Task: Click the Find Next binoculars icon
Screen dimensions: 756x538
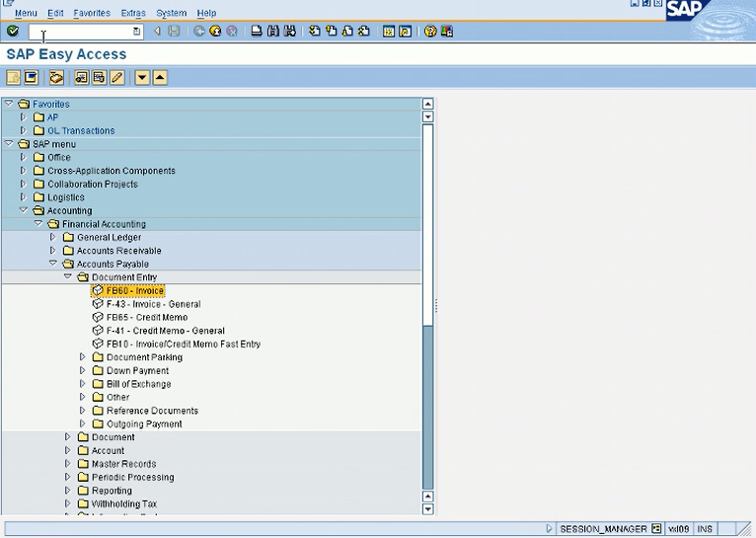Action: 290,32
